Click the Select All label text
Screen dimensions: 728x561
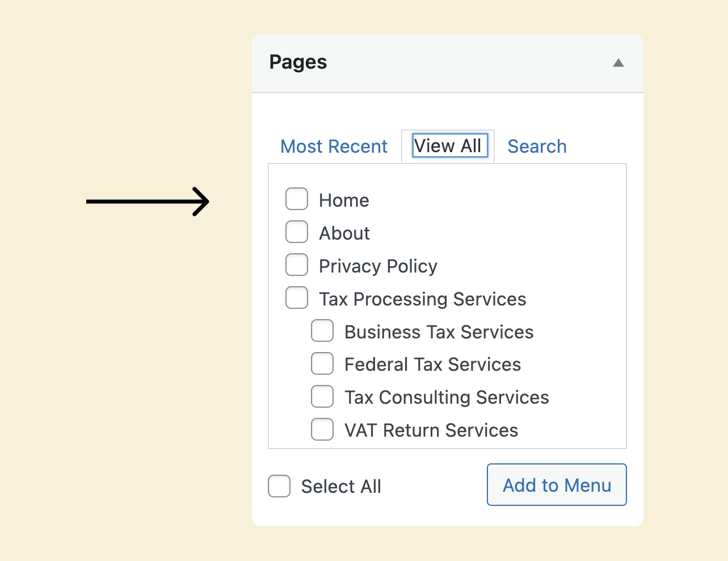click(x=341, y=487)
